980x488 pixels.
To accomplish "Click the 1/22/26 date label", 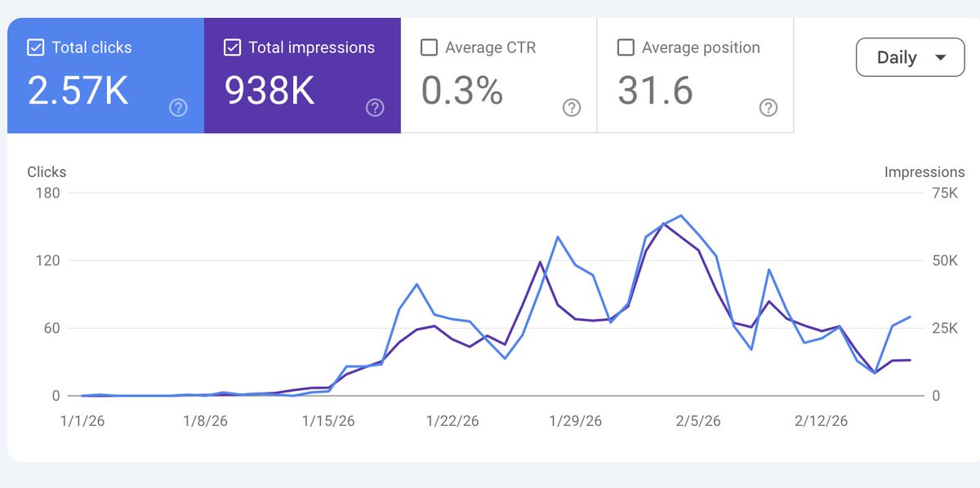I will [x=452, y=421].
